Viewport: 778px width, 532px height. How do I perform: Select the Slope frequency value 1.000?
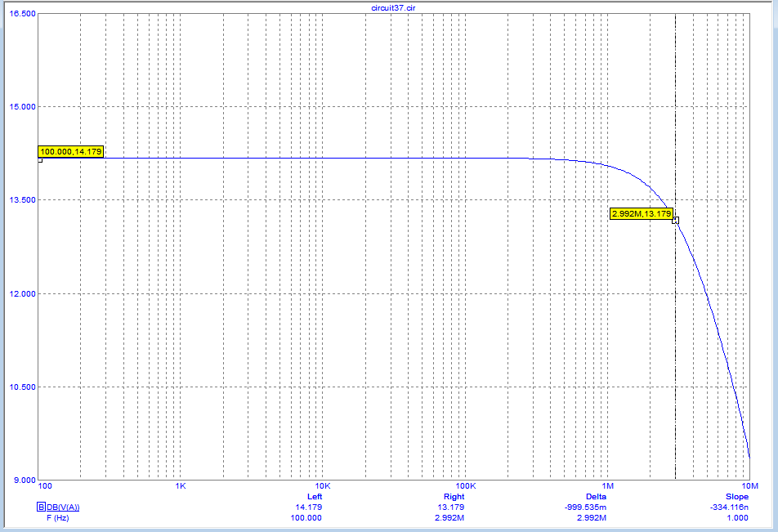point(738,517)
